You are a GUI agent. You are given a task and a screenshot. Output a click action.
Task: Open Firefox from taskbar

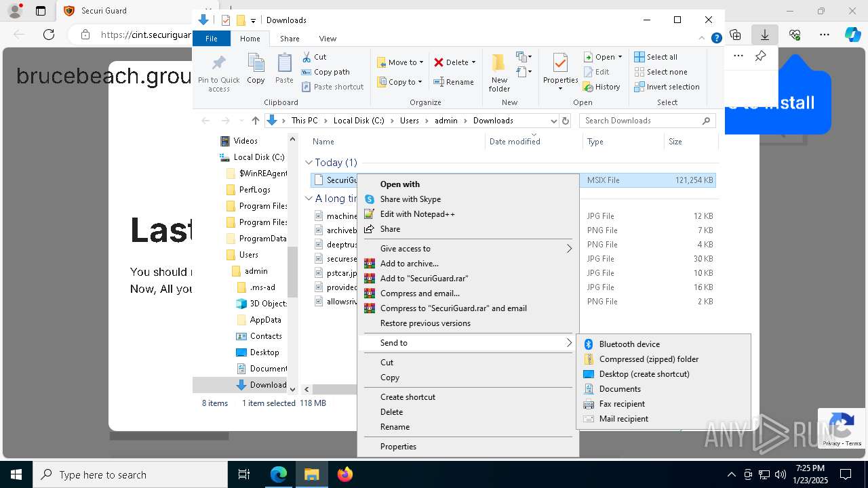[345, 474]
